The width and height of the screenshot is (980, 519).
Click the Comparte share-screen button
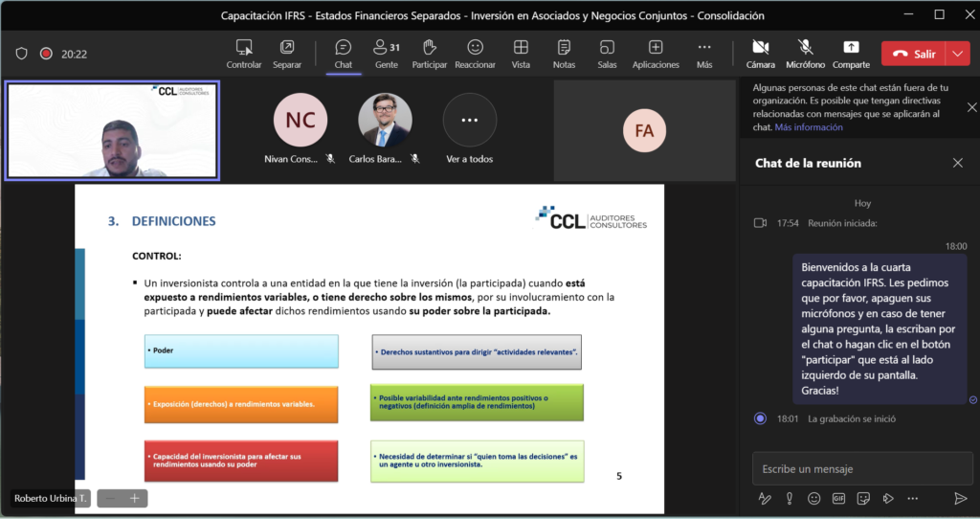pos(851,54)
